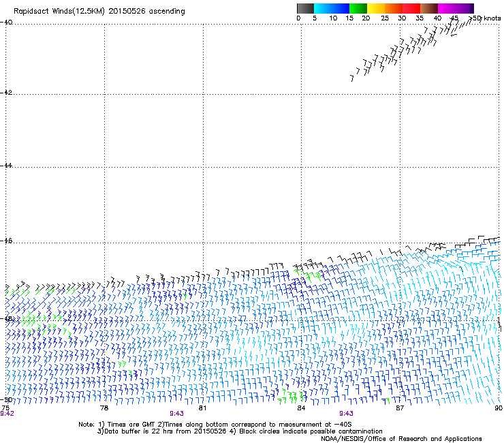The height and width of the screenshot is (443, 504).
Task: Click the legend label '20'
Action: click(366, 18)
